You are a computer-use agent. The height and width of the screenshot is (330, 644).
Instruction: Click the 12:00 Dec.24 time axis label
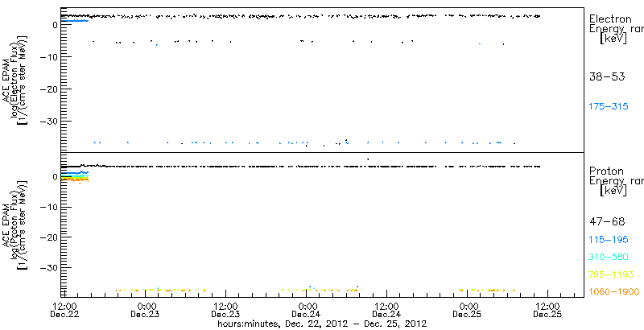(x=388, y=311)
